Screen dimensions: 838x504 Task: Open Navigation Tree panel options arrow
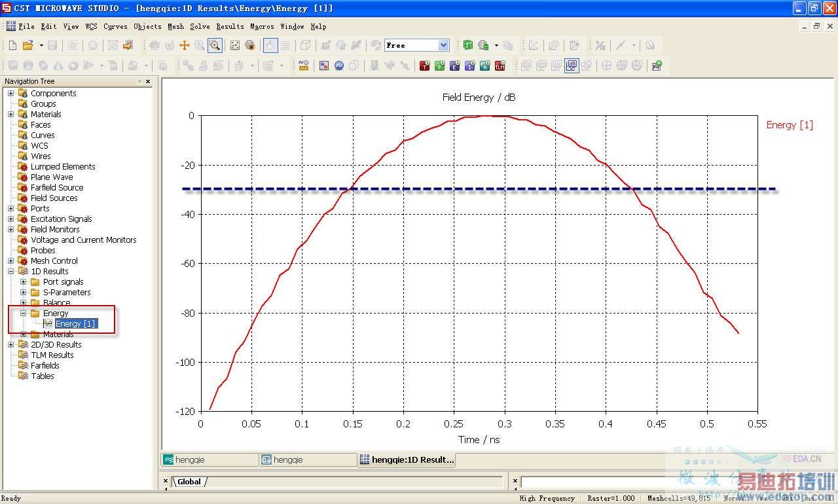click(x=139, y=81)
